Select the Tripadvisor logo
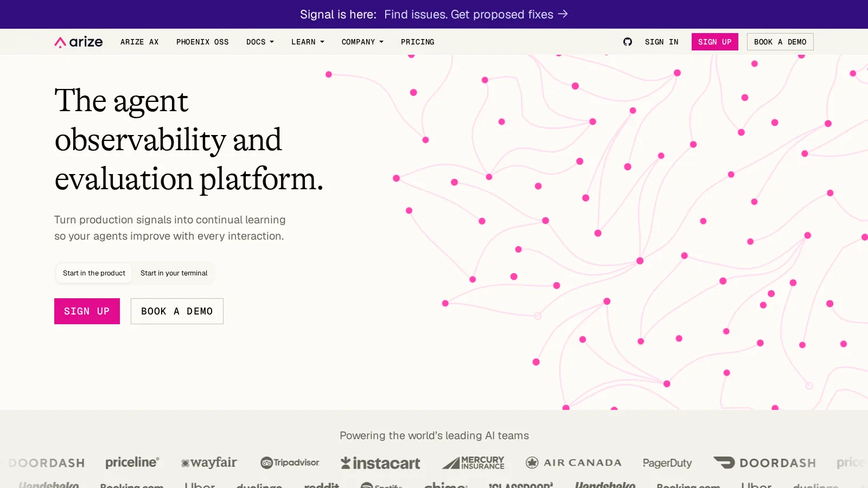 290,463
